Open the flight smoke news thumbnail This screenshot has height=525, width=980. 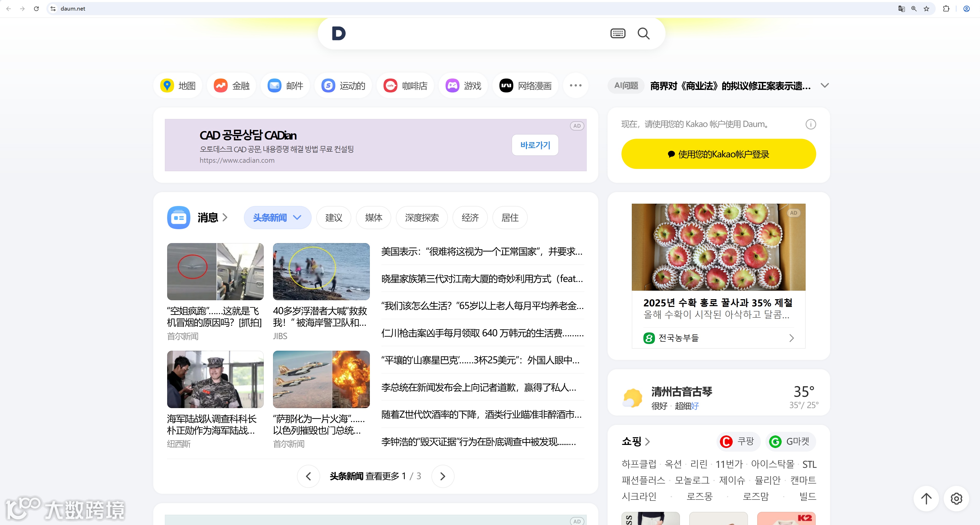point(215,272)
